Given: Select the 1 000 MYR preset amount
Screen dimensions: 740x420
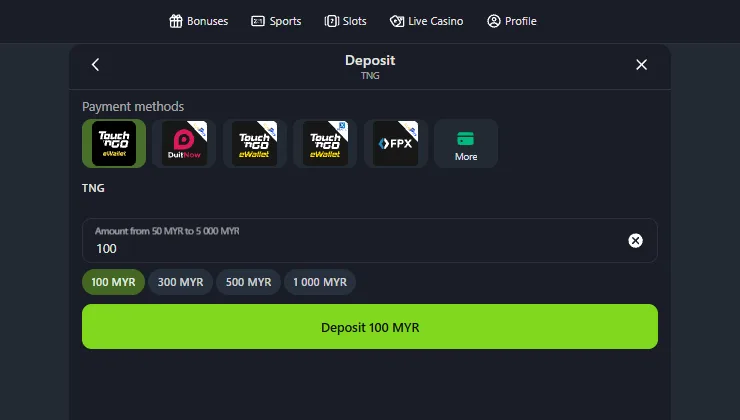Looking at the screenshot, I should pos(320,282).
